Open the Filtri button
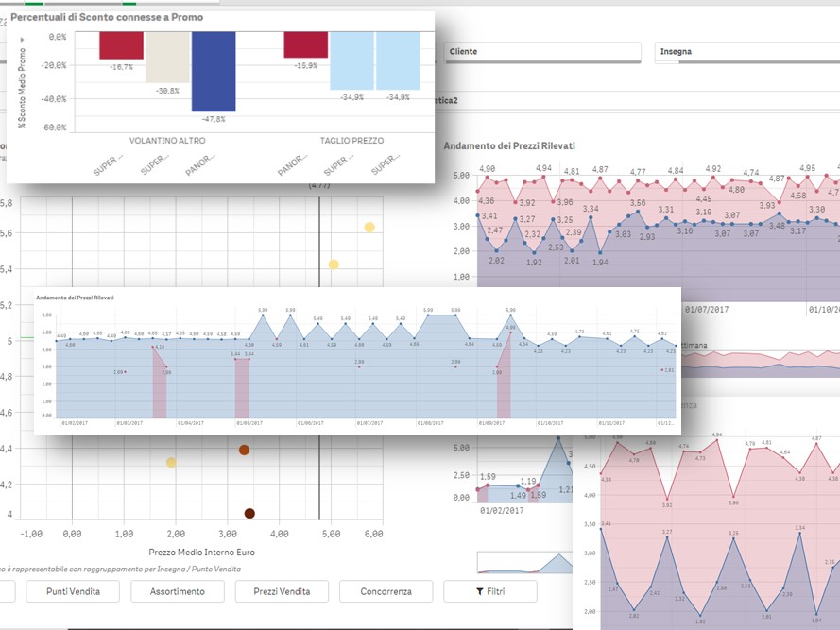This screenshot has height=630, width=840. tap(490, 591)
